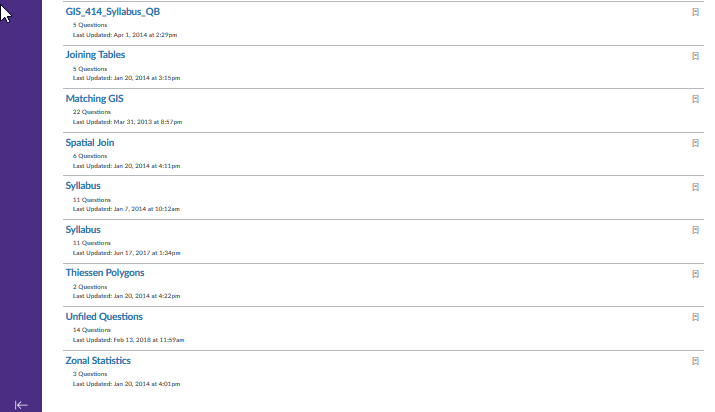
Task: Go to the Matching GIS question bank
Action: coord(94,99)
